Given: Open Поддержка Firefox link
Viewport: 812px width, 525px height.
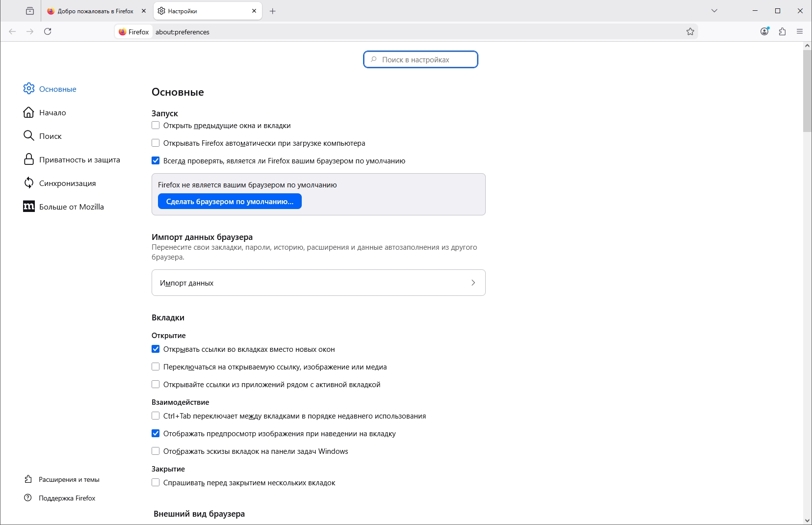Looking at the screenshot, I should [x=67, y=498].
